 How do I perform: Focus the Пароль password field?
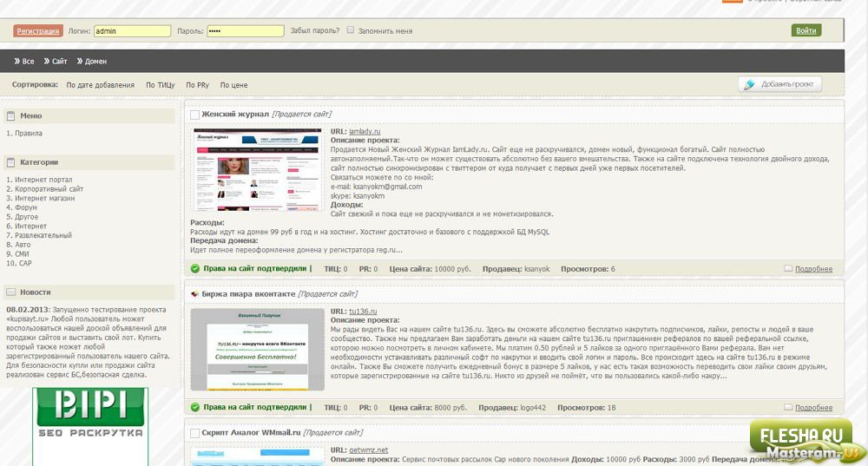(x=246, y=31)
